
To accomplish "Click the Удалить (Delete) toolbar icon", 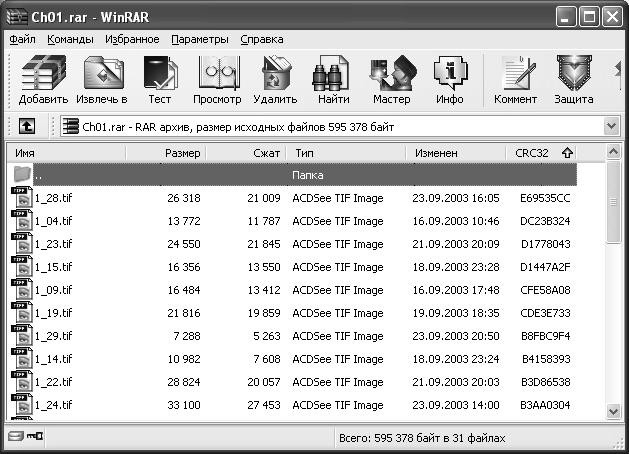I will (275, 78).
